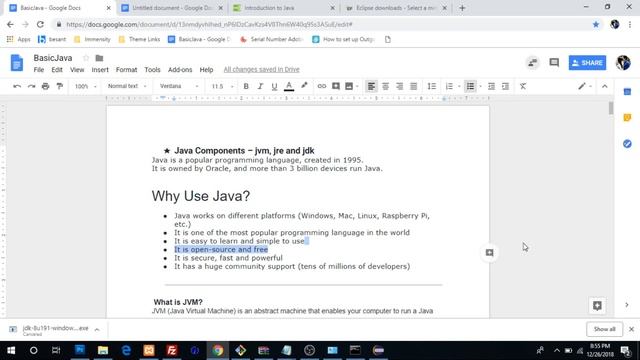Click the Redo icon in toolbar
Viewport: 640px width, 360px height.
tap(31, 86)
